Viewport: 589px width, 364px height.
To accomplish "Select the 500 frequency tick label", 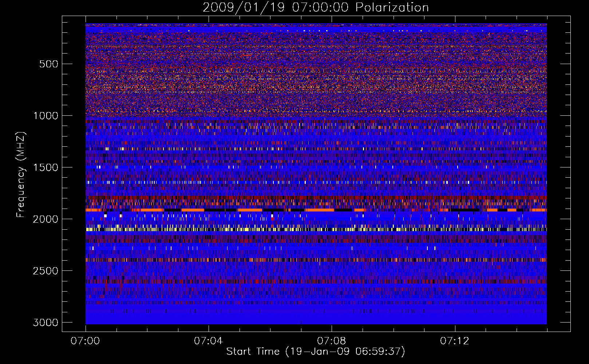I will click(x=49, y=64).
